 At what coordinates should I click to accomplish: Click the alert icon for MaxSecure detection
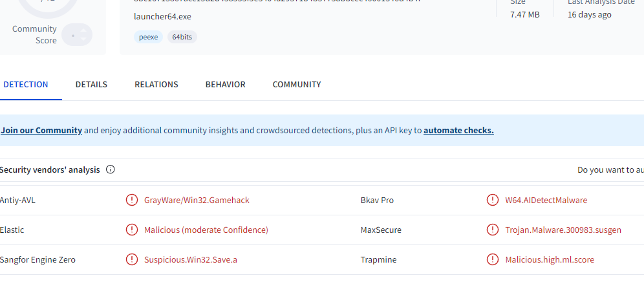click(493, 230)
